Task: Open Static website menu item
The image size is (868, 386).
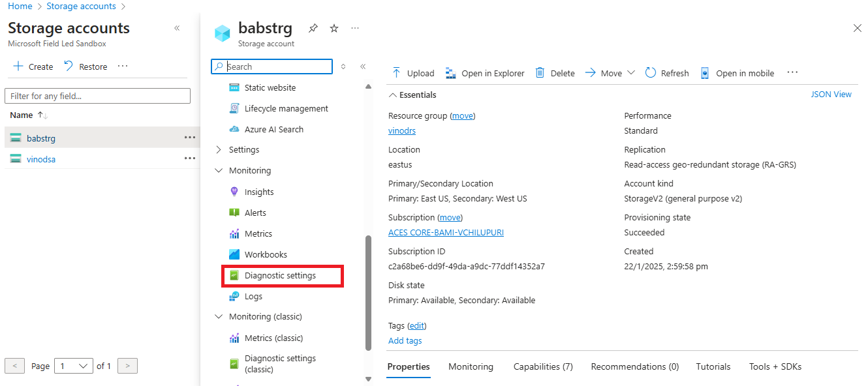Action: point(270,87)
